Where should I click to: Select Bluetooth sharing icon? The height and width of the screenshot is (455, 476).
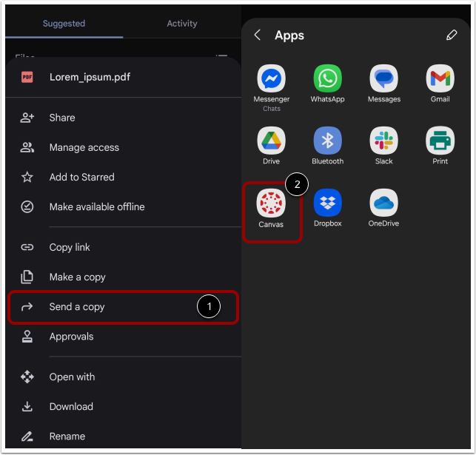pos(327,141)
